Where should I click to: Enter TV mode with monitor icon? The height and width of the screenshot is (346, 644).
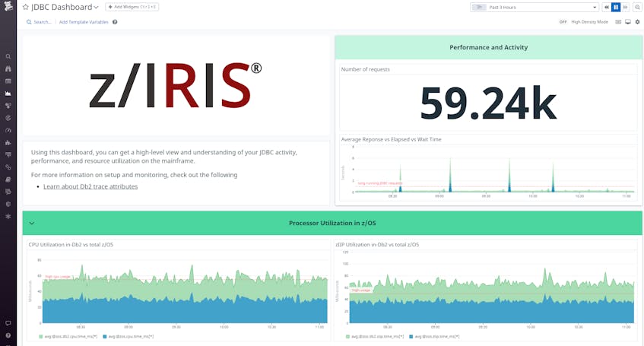pos(628,22)
